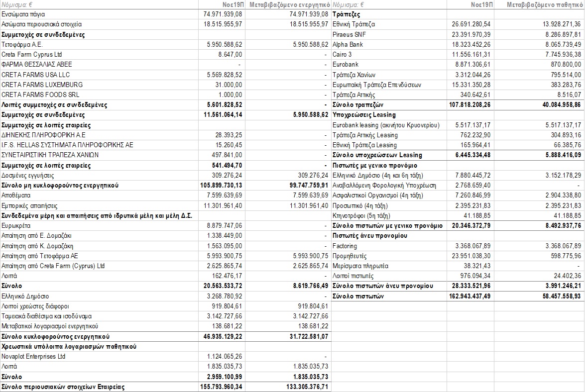Click the value 107.818.208,26
The image size is (585, 392).
469,104
